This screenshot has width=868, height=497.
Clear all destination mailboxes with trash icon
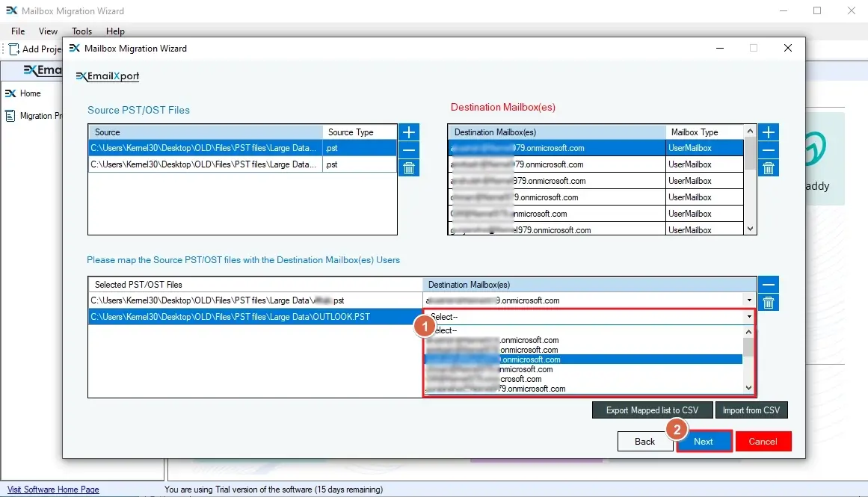[x=768, y=167]
